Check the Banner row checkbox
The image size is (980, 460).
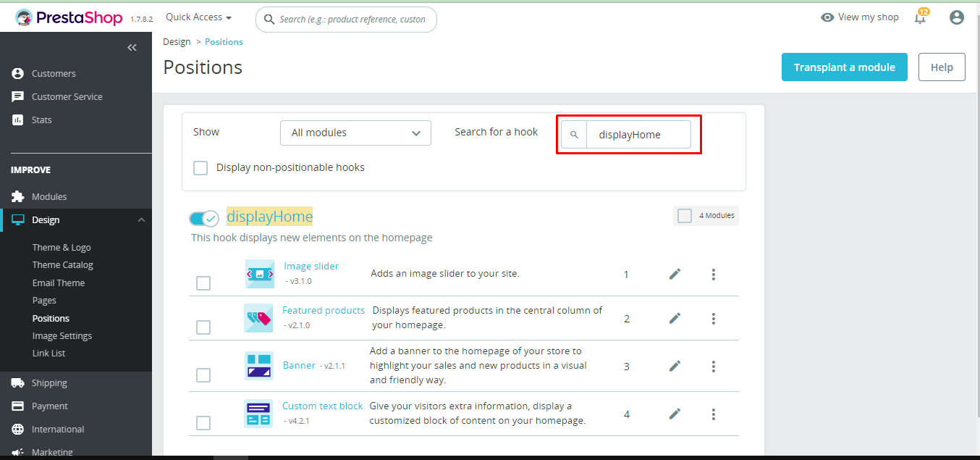pyautogui.click(x=203, y=375)
